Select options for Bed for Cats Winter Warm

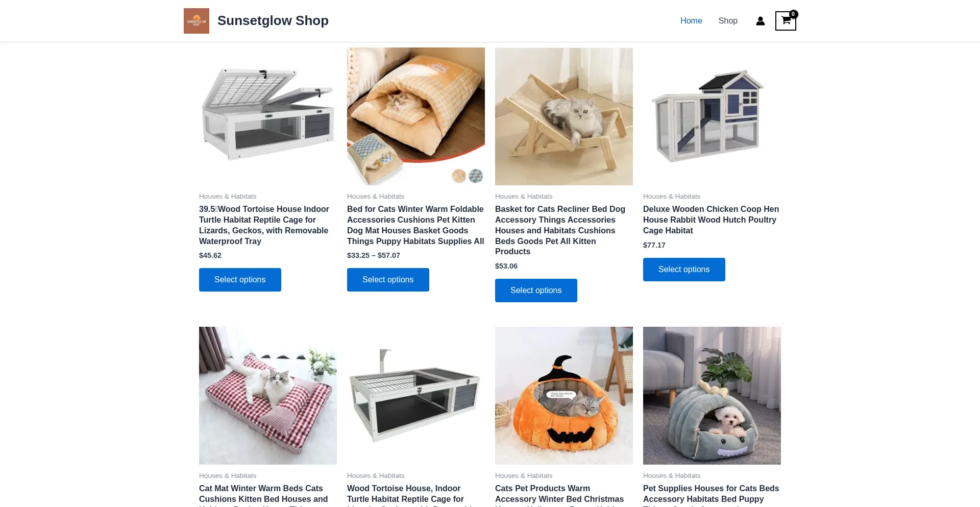click(388, 280)
